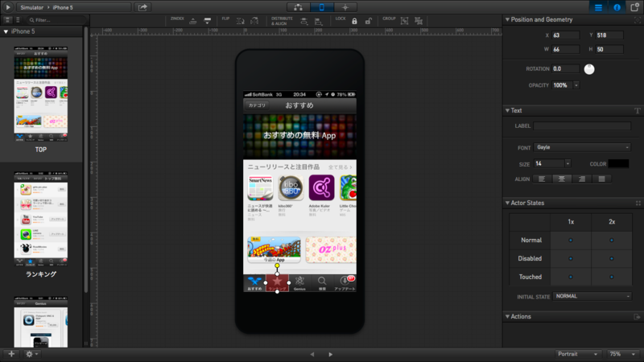Justify the text alignment
Image resolution: width=644 pixels, height=362 pixels.
[601, 179]
